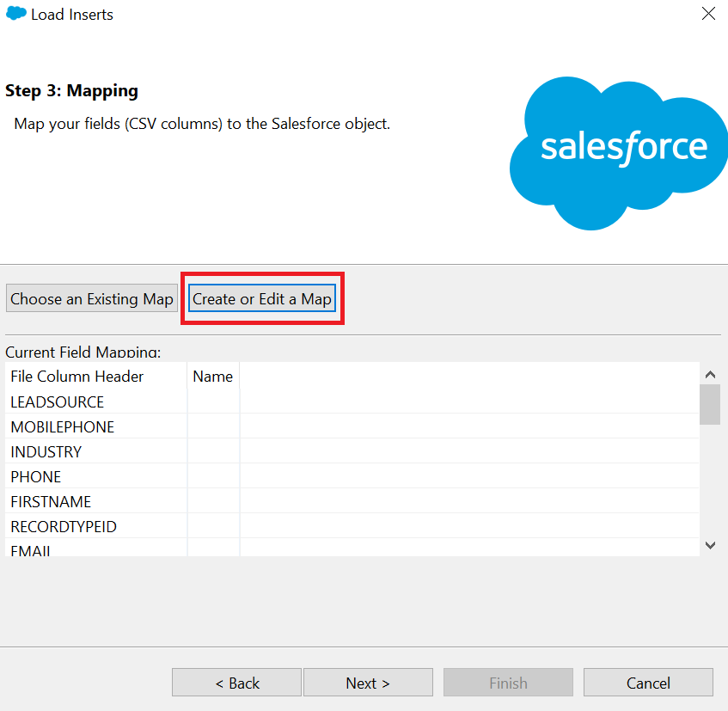
Task: Select the RECORDTYPEID mapping row
Action: pyautogui.click(x=352, y=527)
